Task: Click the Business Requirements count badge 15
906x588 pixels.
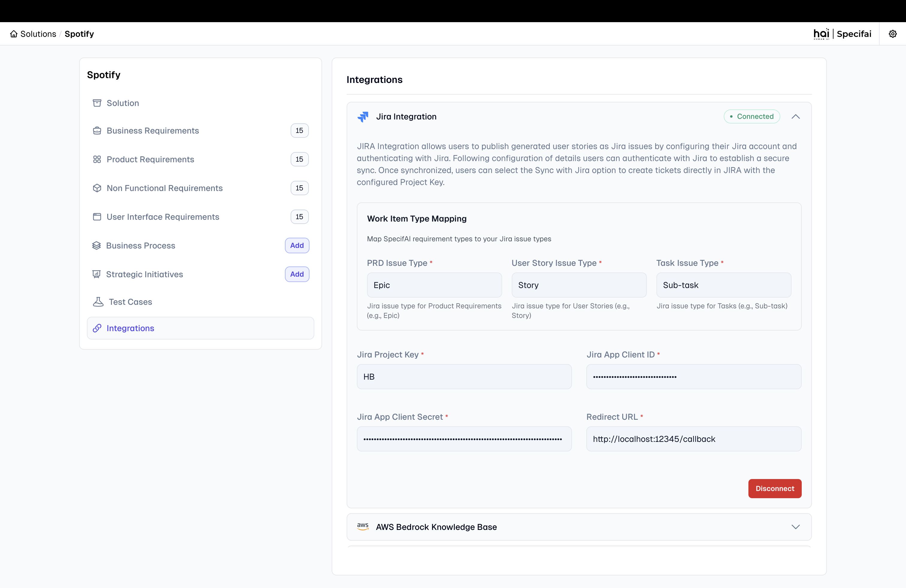Action: [x=300, y=131]
